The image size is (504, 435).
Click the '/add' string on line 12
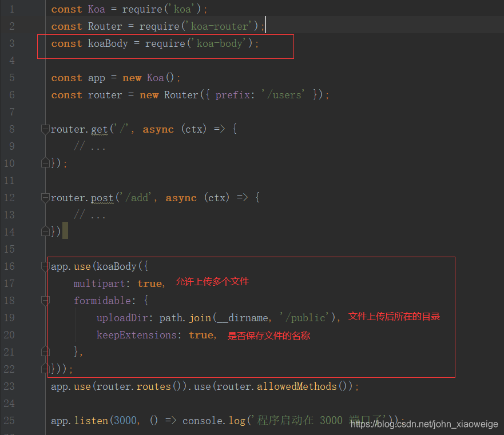(x=137, y=198)
